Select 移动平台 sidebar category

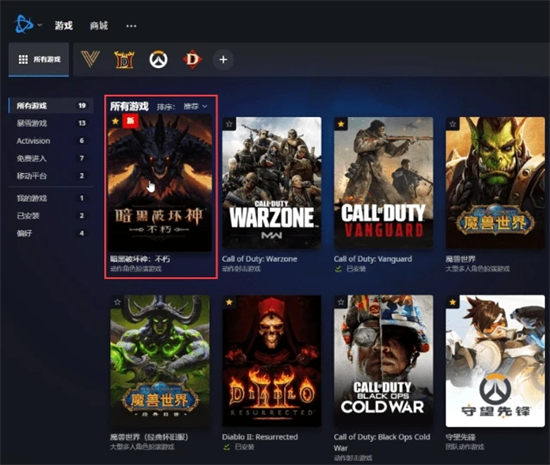(51, 176)
